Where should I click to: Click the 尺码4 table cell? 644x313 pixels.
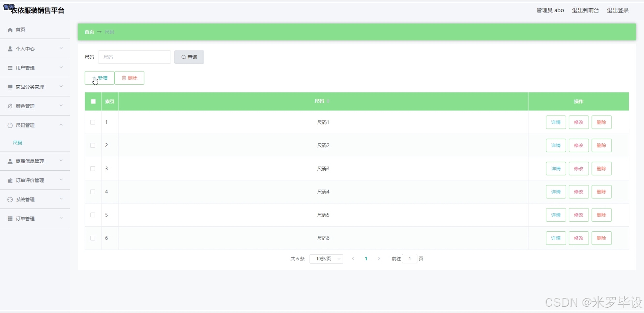(x=323, y=192)
